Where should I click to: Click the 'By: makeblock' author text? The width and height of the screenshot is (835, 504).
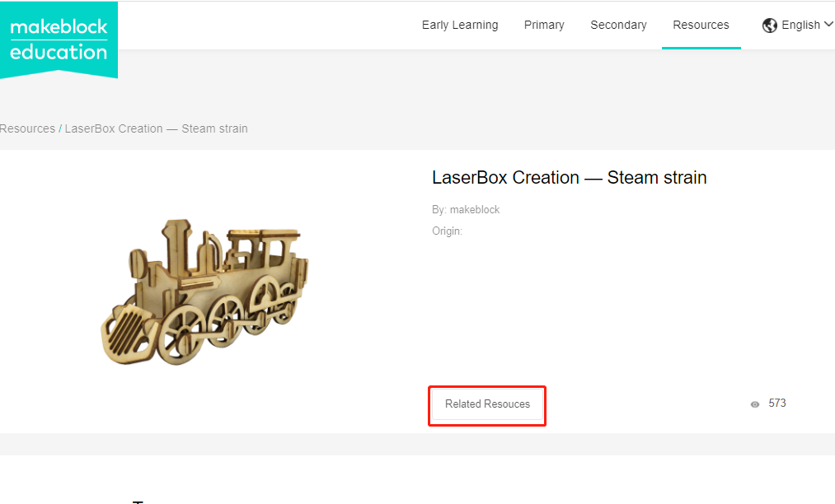point(466,210)
